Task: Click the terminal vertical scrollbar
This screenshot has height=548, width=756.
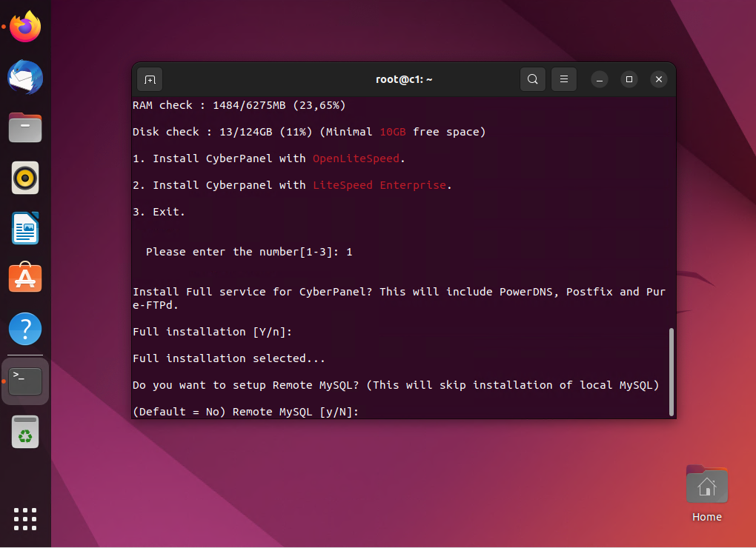Action: (672, 372)
